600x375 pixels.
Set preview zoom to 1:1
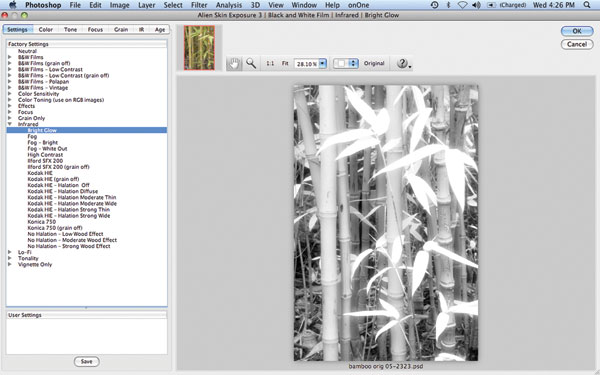[270, 64]
